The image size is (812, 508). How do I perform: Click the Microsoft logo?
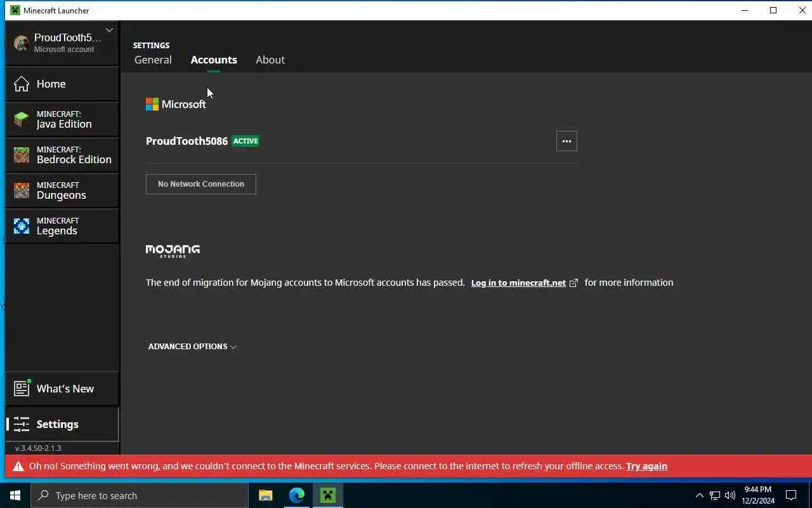point(176,104)
